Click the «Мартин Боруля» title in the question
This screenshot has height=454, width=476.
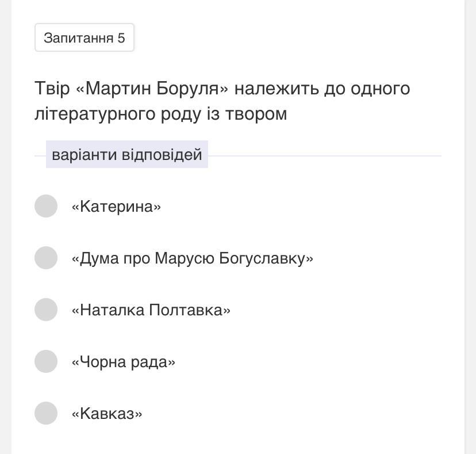(152, 89)
